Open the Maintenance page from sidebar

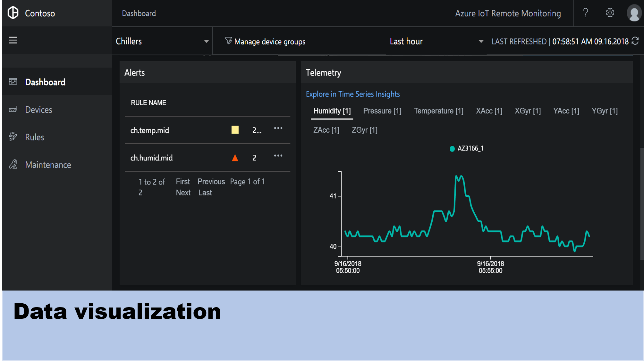tap(48, 165)
